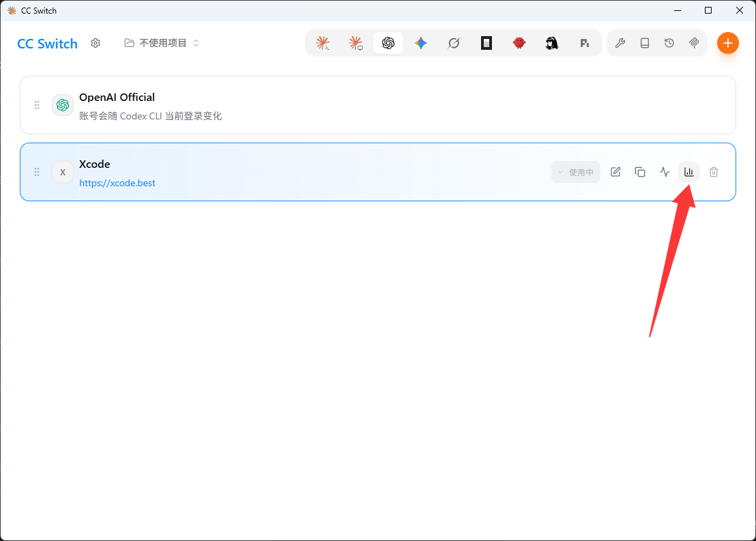Open Xcode usage statistics bar chart icon
756x541 pixels.
pyautogui.click(x=689, y=172)
